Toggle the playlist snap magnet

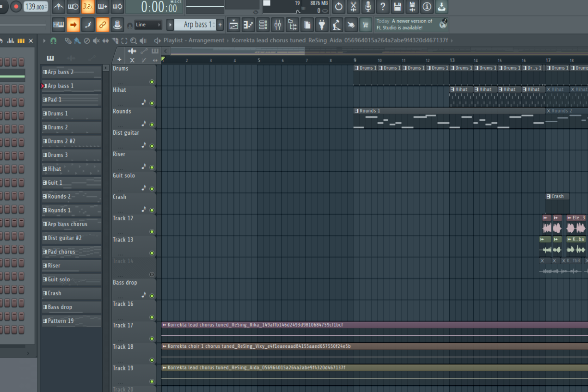[53, 41]
